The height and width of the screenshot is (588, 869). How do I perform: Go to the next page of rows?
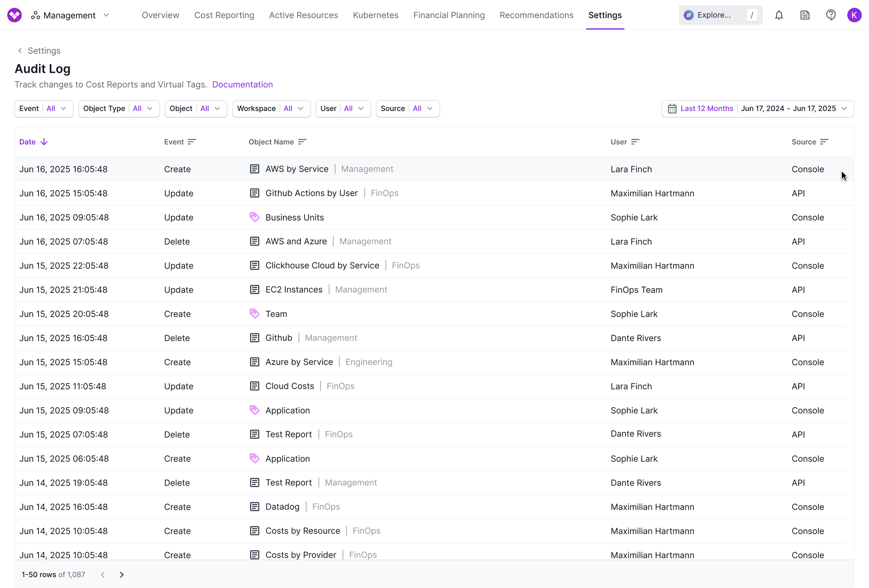121,574
